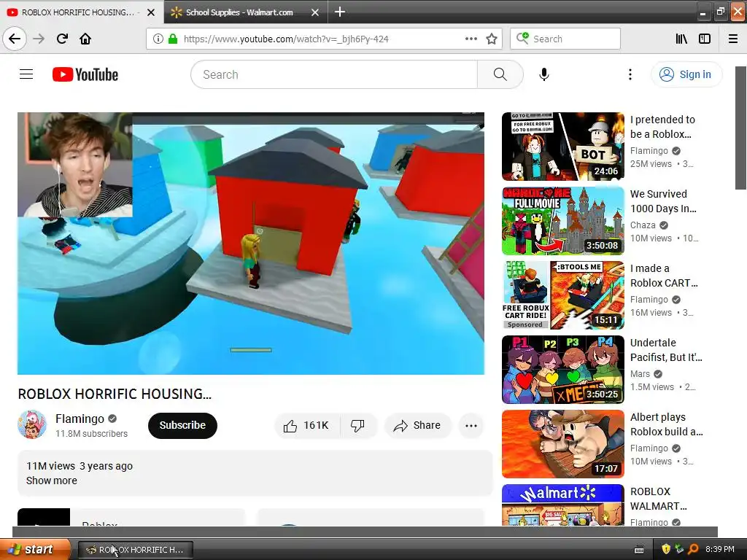Open "I pretended to be a Roblox" thumbnail

562,147
